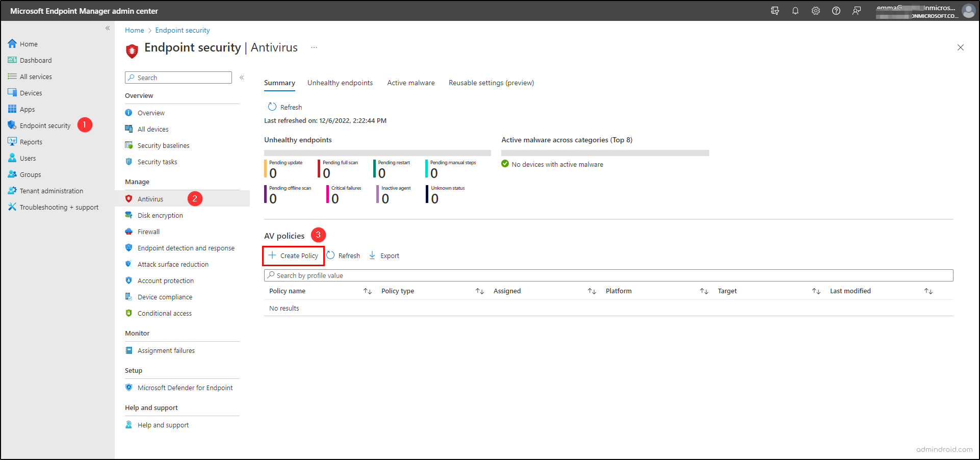Open Tenant administration
980x460 pixels.
point(51,190)
